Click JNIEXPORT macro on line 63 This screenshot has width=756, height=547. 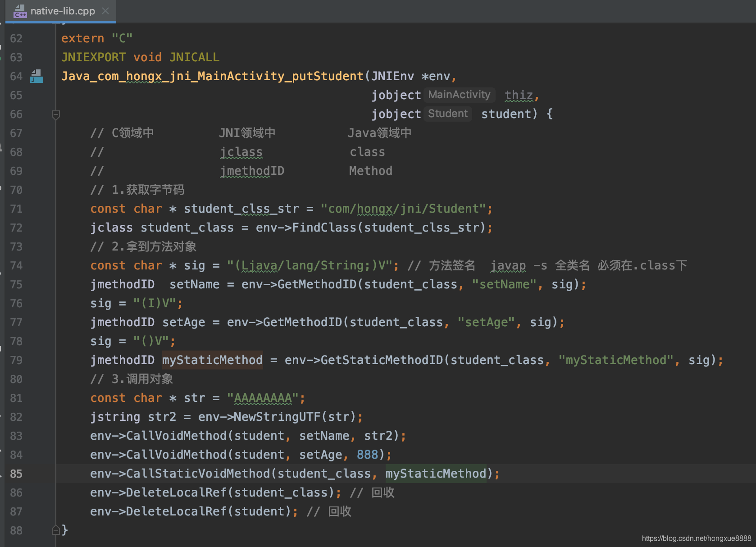pyautogui.click(x=93, y=57)
